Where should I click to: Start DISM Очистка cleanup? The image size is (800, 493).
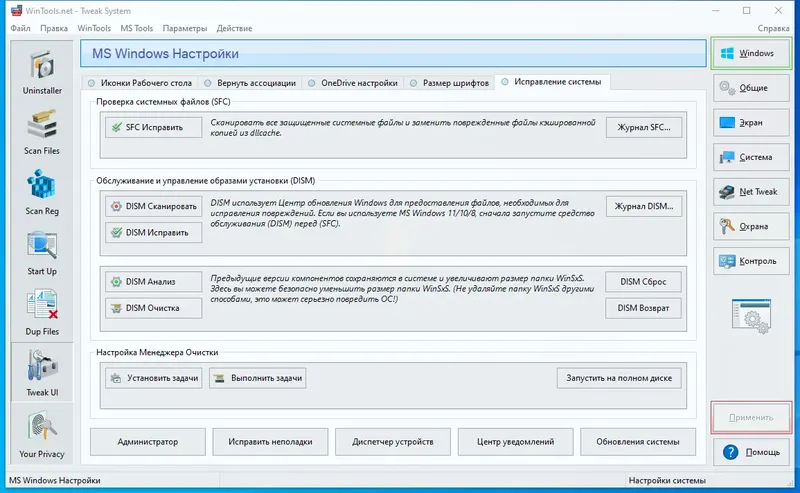click(154, 308)
